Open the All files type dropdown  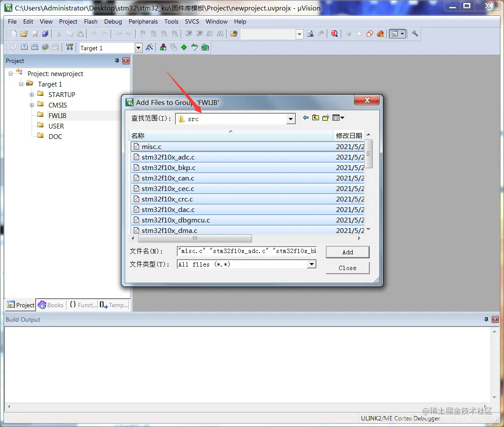pos(311,264)
